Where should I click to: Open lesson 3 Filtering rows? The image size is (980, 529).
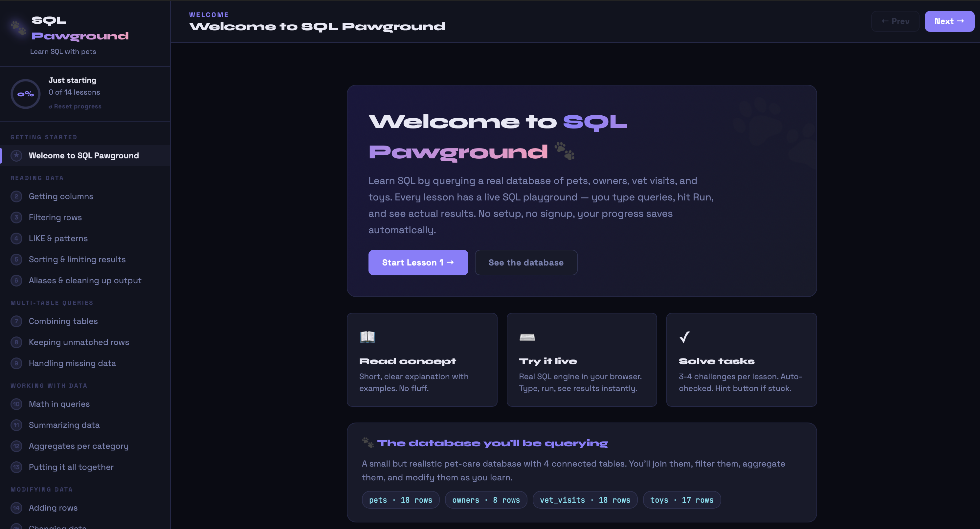click(x=85, y=217)
